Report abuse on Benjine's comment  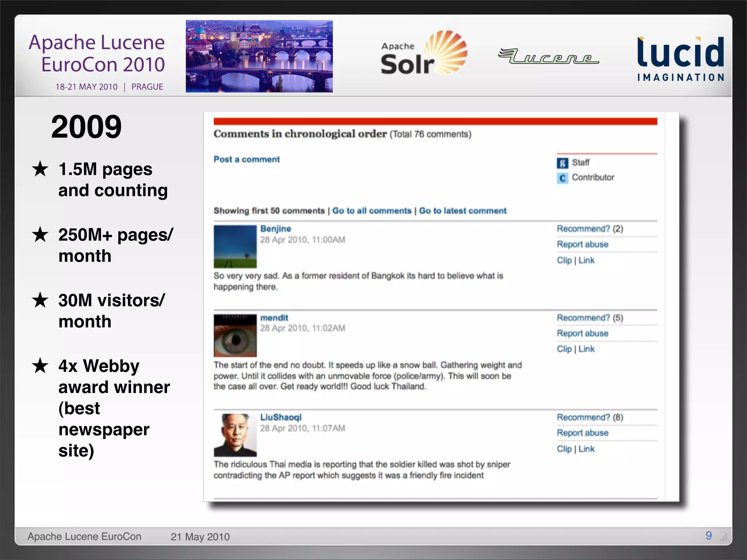point(582,244)
